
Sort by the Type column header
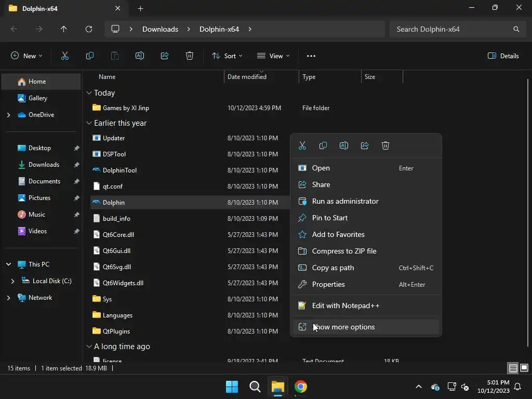[309, 77]
